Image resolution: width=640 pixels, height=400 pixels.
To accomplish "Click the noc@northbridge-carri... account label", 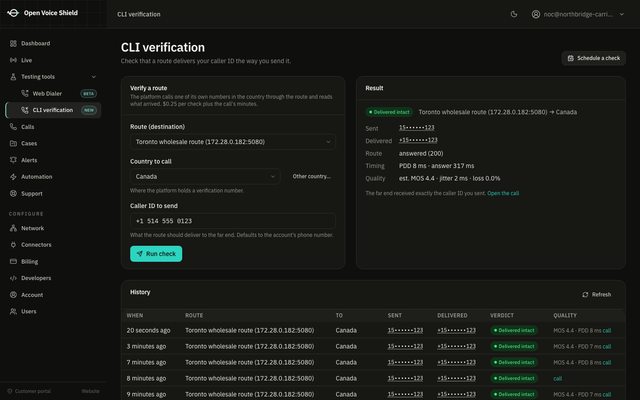I will [x=578, y=14].
